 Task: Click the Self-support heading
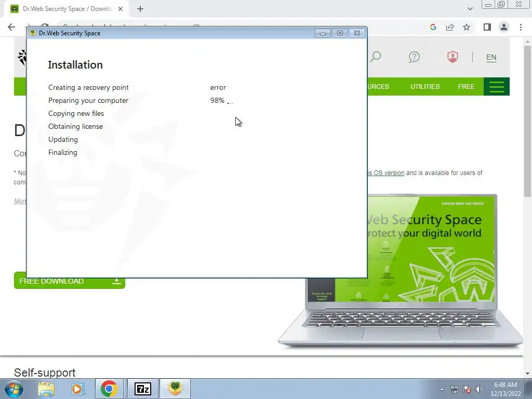45,373
